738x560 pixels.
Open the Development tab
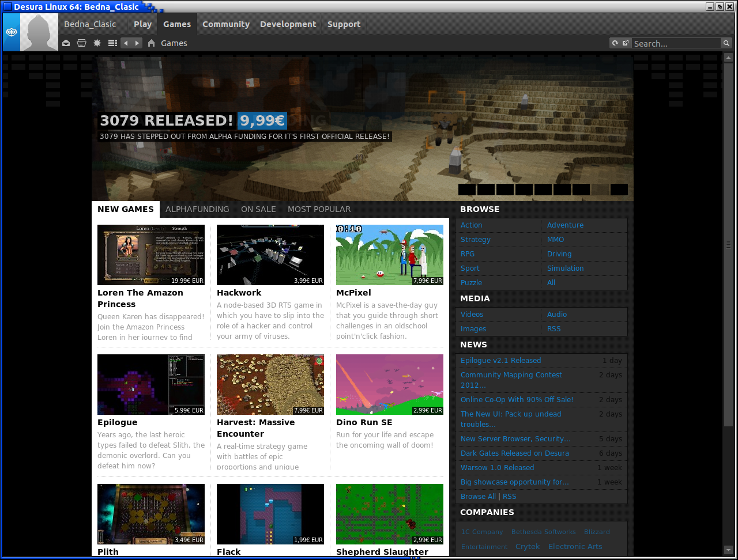coord(288,24)
